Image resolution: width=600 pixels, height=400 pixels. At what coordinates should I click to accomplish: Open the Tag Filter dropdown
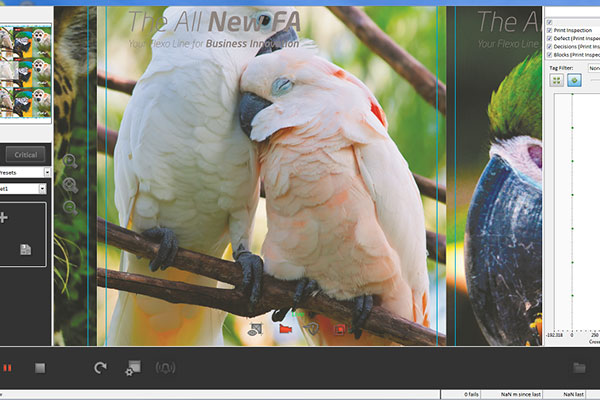coord(594,68)
